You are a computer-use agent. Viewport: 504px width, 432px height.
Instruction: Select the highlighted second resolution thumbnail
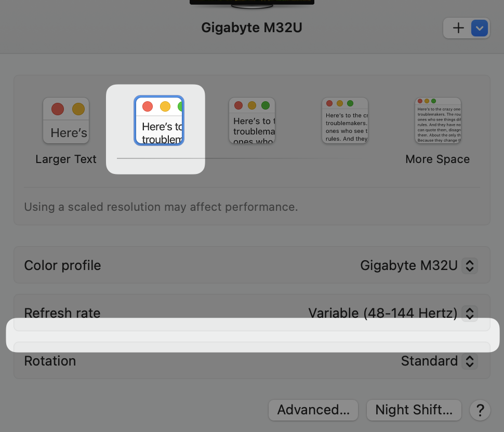tap(159, 120)
